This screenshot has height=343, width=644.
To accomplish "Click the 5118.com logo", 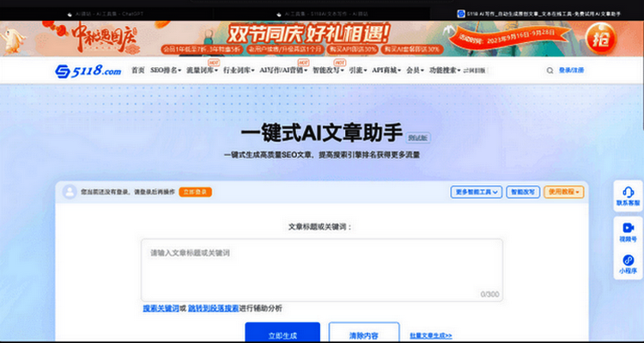I will point(88,70).
